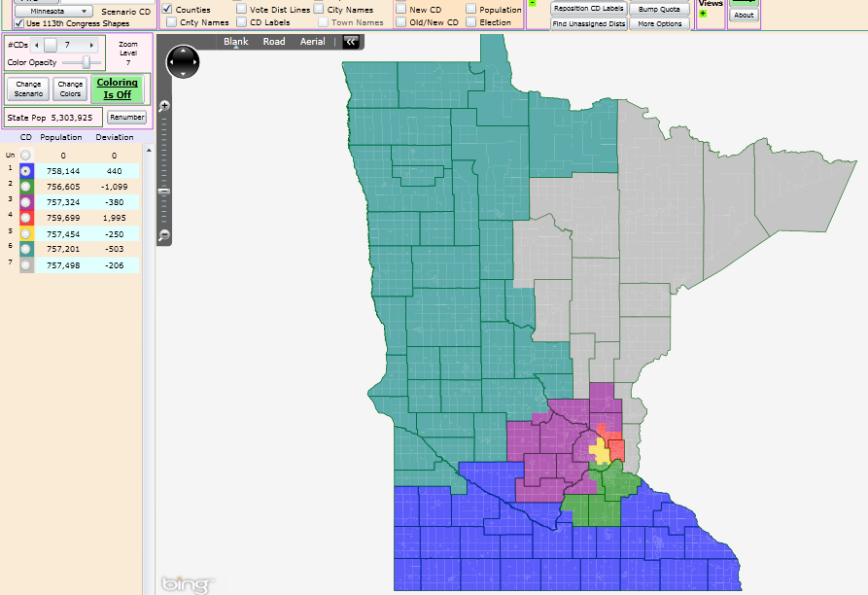Increase number of CDs with right arrow

pos(92,46)
